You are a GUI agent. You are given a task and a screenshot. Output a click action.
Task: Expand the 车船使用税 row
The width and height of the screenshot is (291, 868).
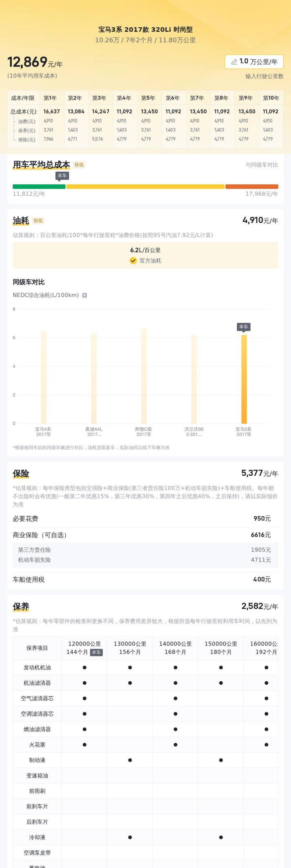[145, 579]
